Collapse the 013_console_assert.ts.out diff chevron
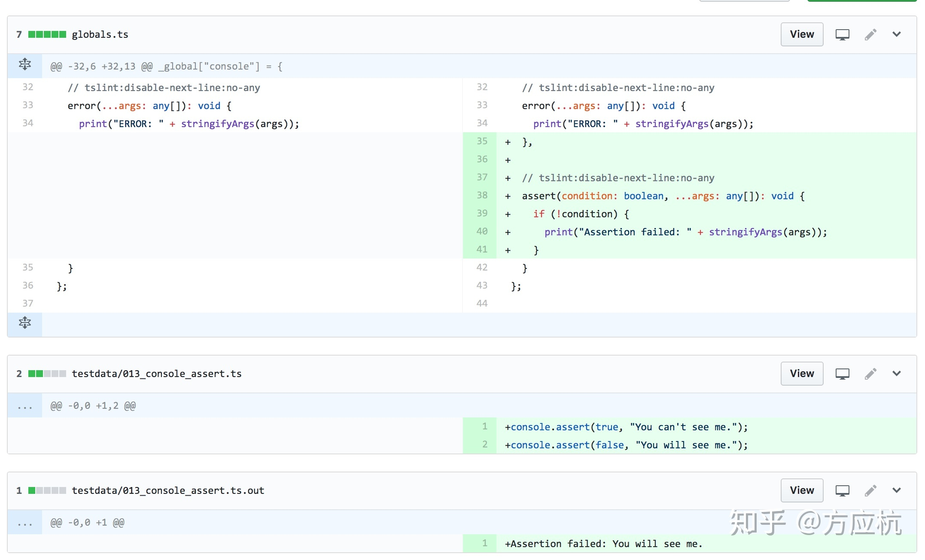Screen dimensions: 925x560 [x=897, y=490]
